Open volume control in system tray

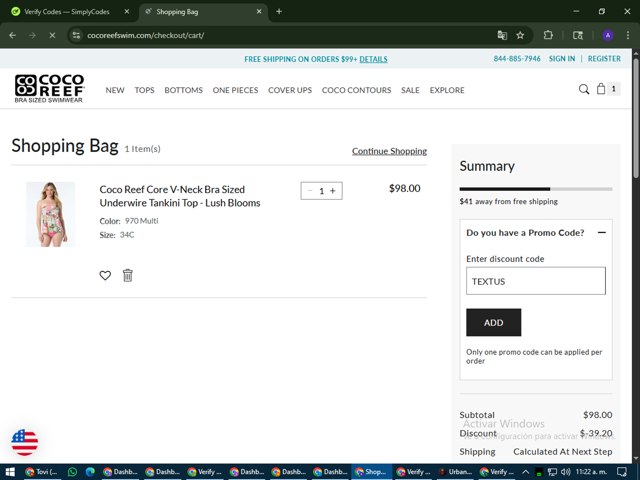565,472
